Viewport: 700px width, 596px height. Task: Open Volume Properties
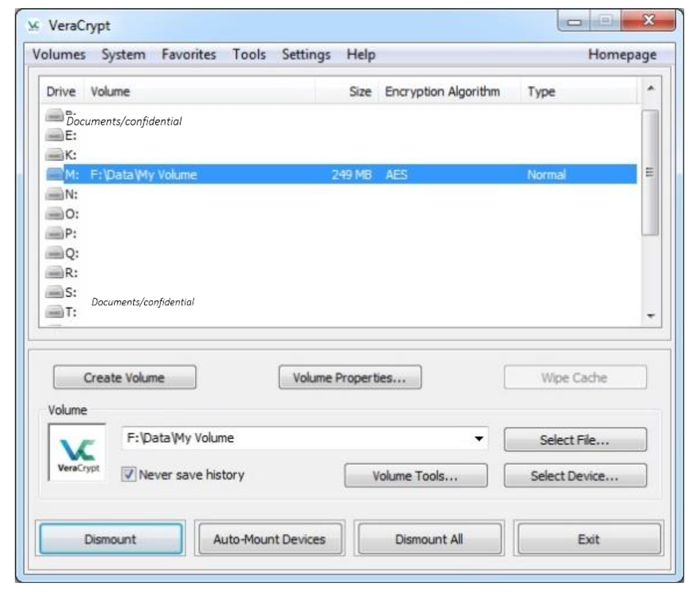(x=350, y=377)
